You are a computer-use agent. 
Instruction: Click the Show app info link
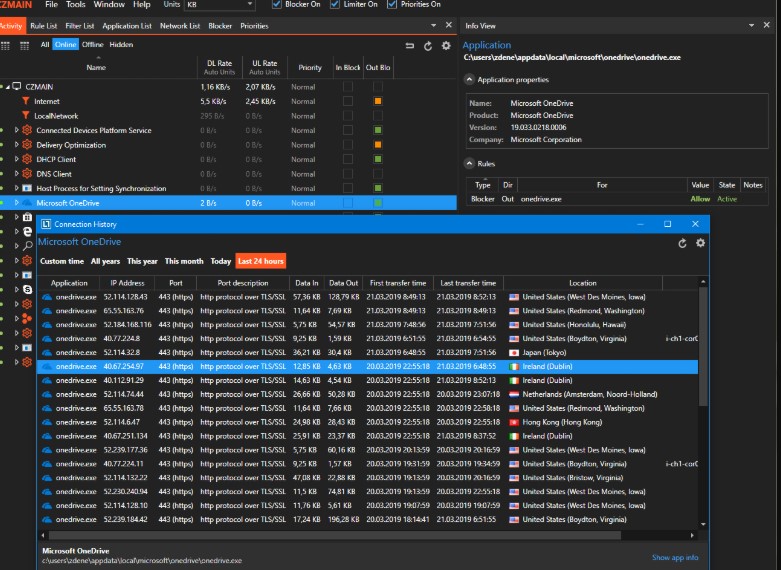[675, 557]
